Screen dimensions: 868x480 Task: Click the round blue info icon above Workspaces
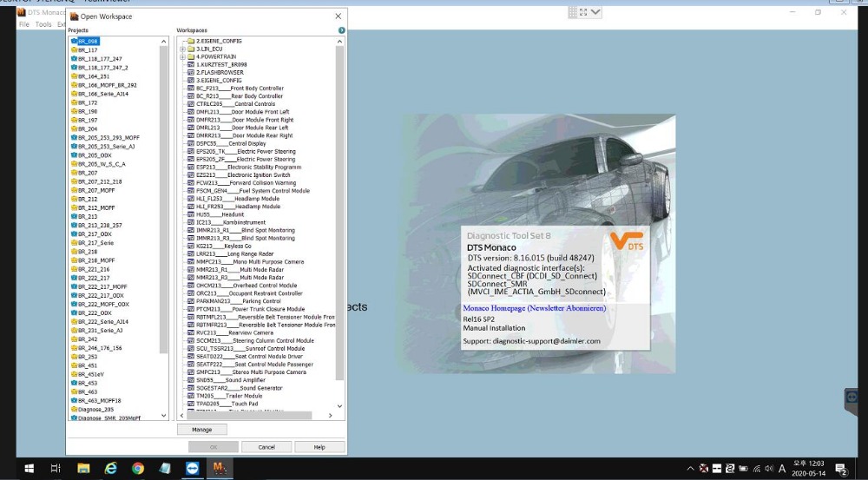coord(341,30)
